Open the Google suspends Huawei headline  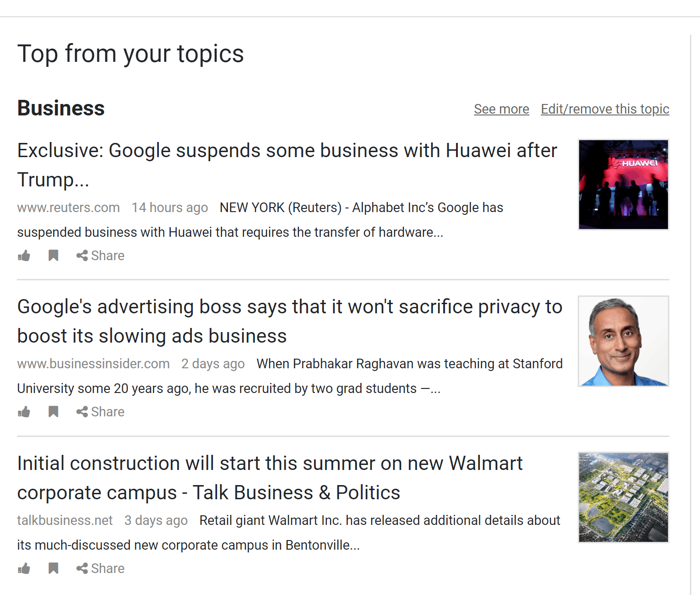[x=287, y=165]
